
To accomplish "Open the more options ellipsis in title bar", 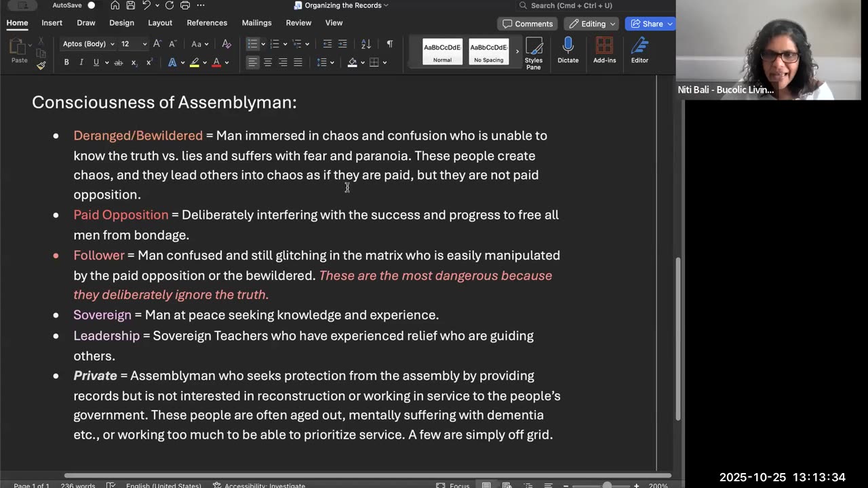I will (202, 5).
